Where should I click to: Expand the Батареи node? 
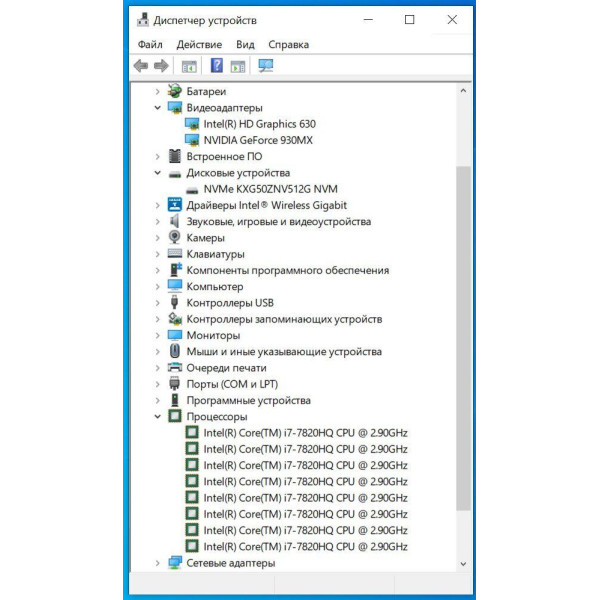point(157,91)
